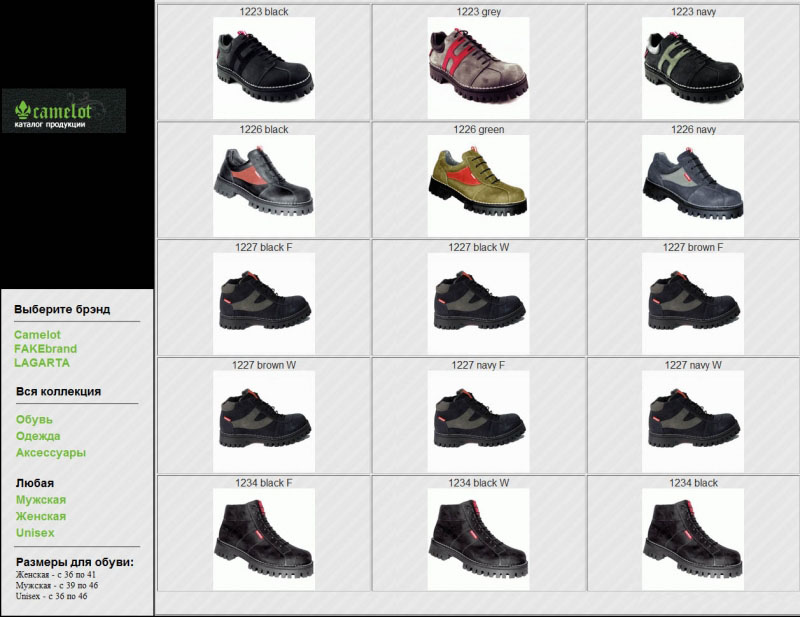
Task: Click the '1227 navy F' product title
Action: 479,365
